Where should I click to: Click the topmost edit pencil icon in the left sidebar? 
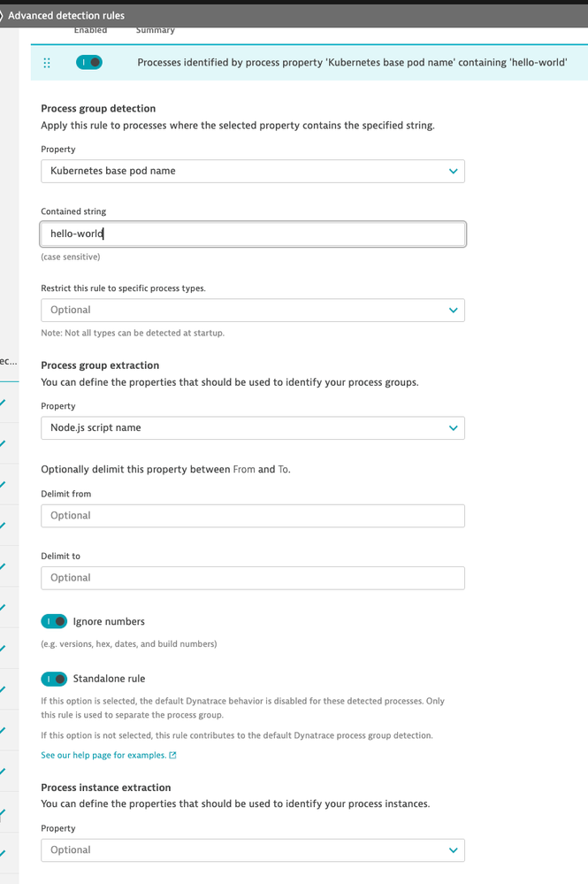pos(3,402)
